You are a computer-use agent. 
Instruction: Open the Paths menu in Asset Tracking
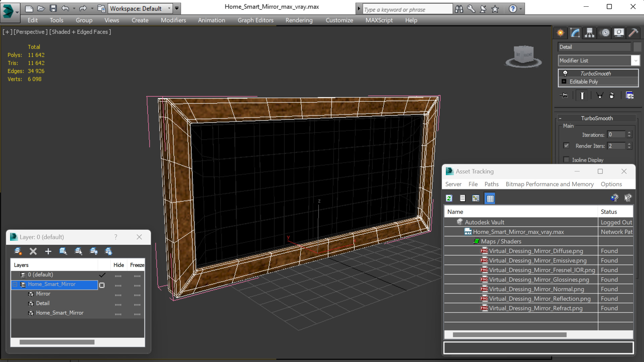[491, 184]
